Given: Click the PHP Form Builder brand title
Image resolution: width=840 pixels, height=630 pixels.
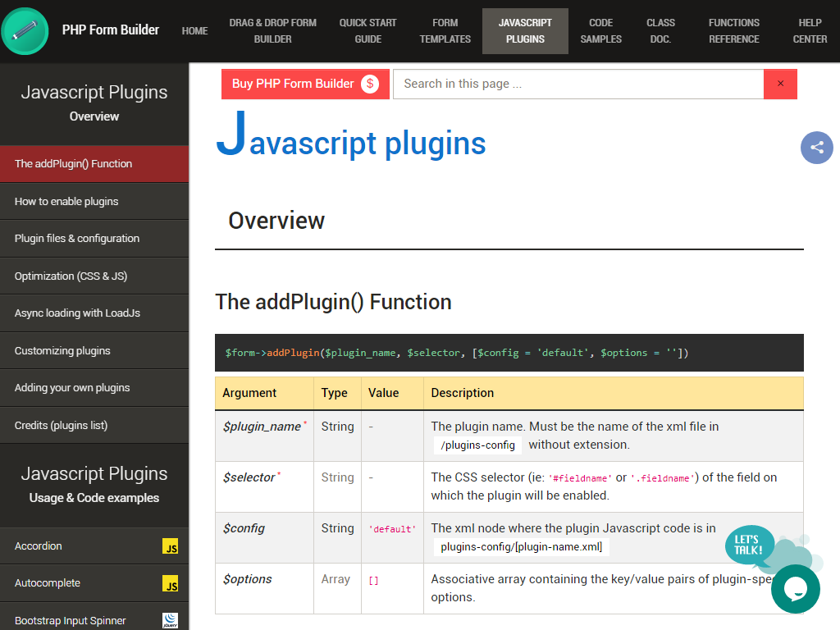Looking at the screenshot, I should [111, 30].
